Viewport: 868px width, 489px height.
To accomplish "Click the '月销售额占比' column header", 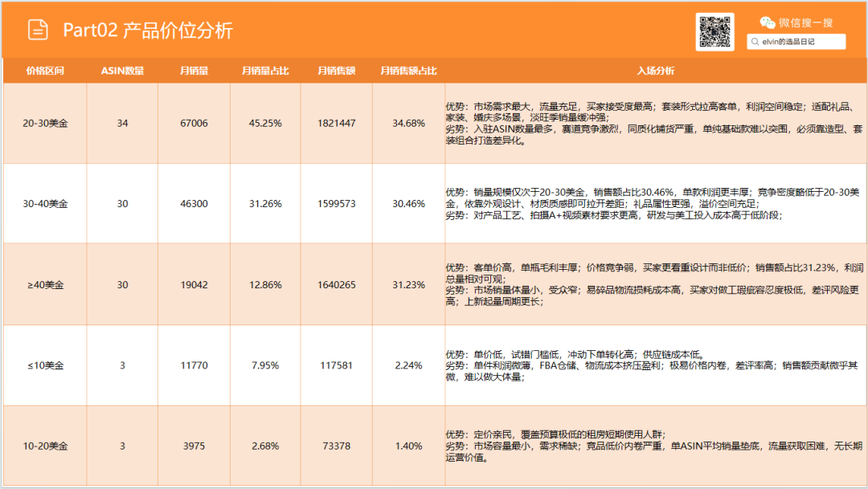I will coord(408,71).
